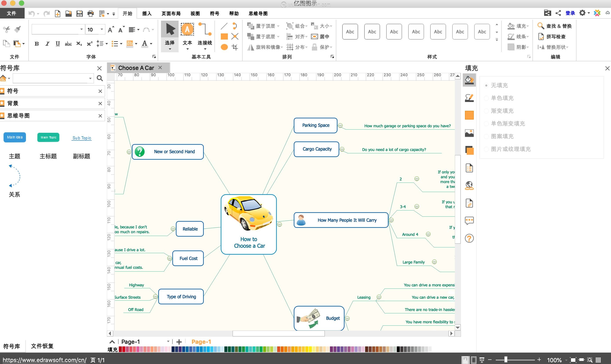
Task: Open the Page-1 page selector dropdown
Action: tap(168, 341)
